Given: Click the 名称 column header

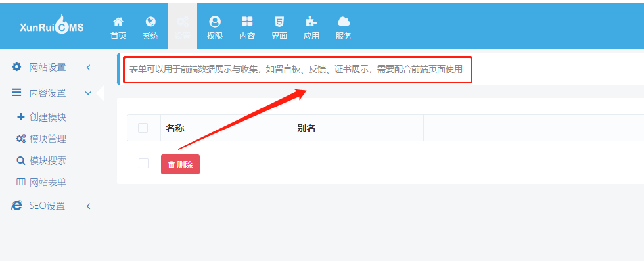Looking at the screenshot, I should coord(175,128).
